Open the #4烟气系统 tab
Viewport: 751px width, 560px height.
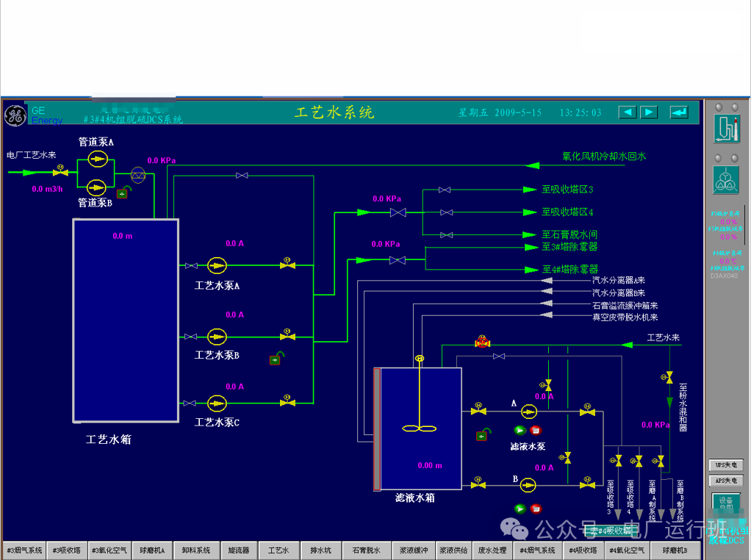coord(538,550)
